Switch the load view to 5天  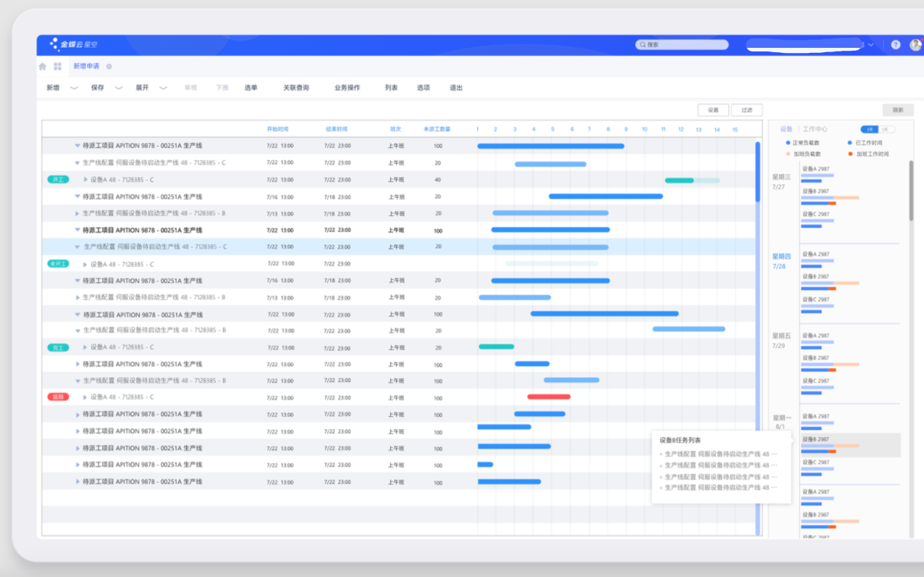887,129
